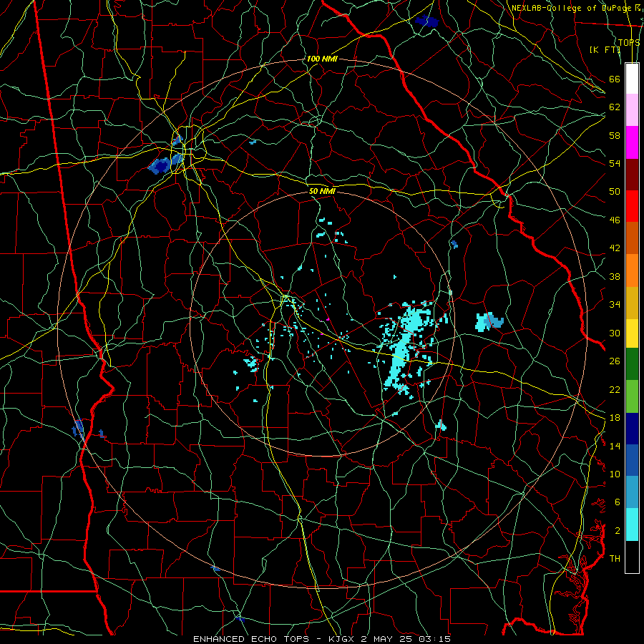Click the light pink legend swatch
Viewport: 644px width, 644px height.
pyautogui.click(x=632, y=110)
